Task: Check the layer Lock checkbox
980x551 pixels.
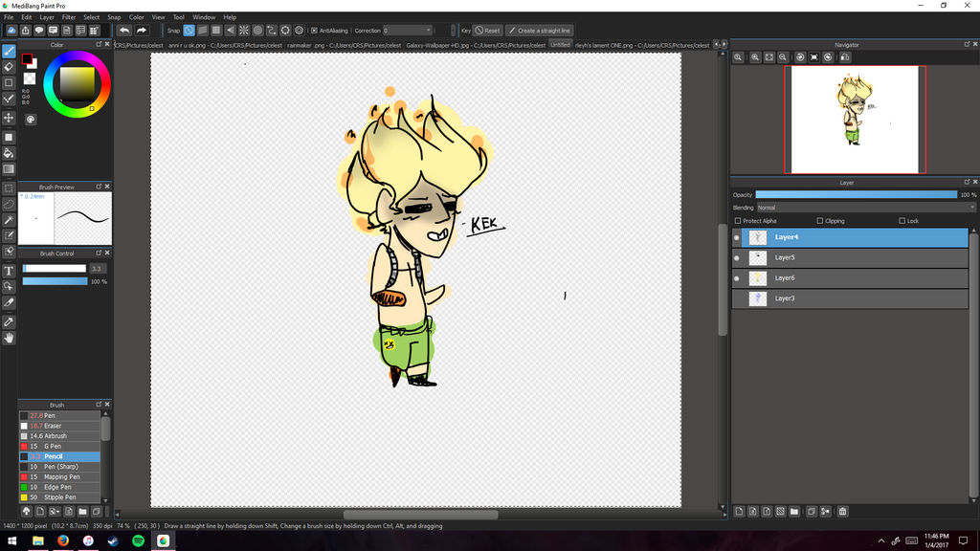Action: (x=902, y=221)
